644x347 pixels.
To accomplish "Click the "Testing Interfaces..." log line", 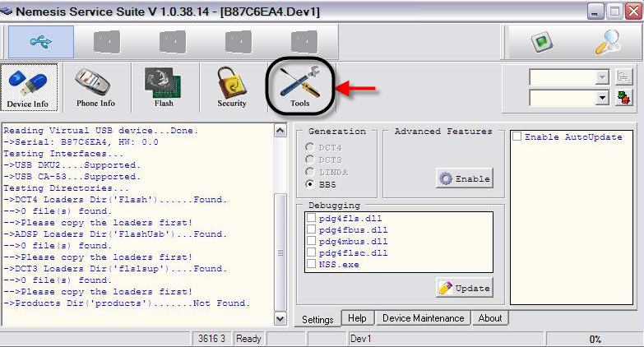I will tap(63, 154).
